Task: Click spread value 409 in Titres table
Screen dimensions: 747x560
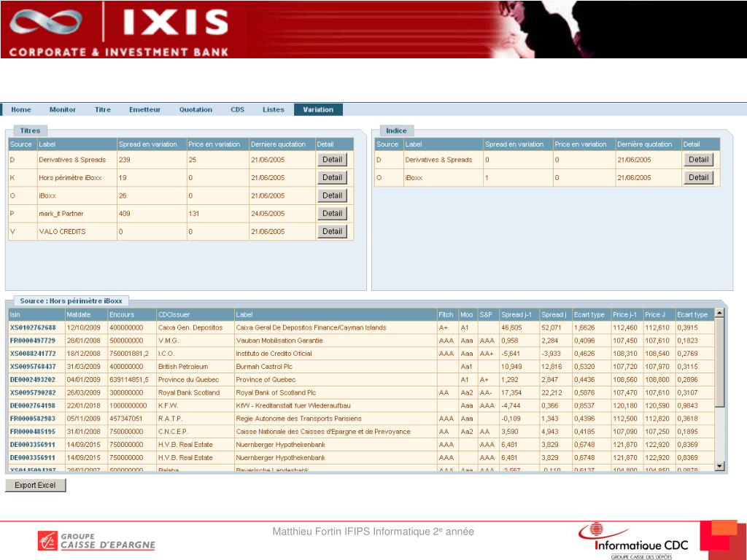Action: pyautogui.click(x=124, y=214)
